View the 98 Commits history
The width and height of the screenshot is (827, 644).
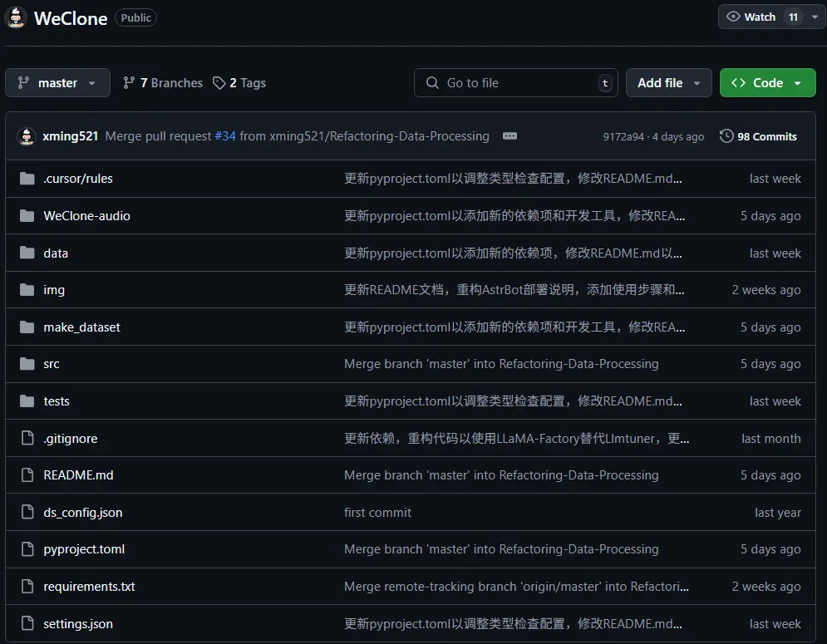tap(765, 136)
